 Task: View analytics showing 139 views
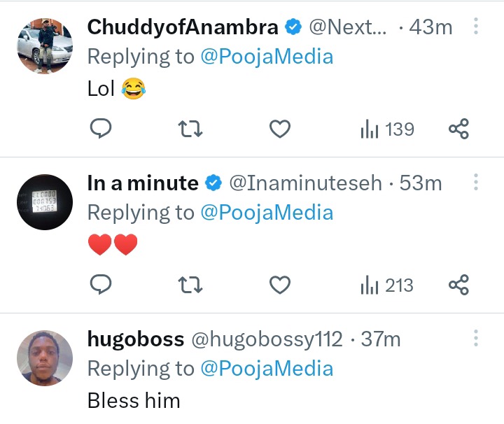click(x=386, y=129)
